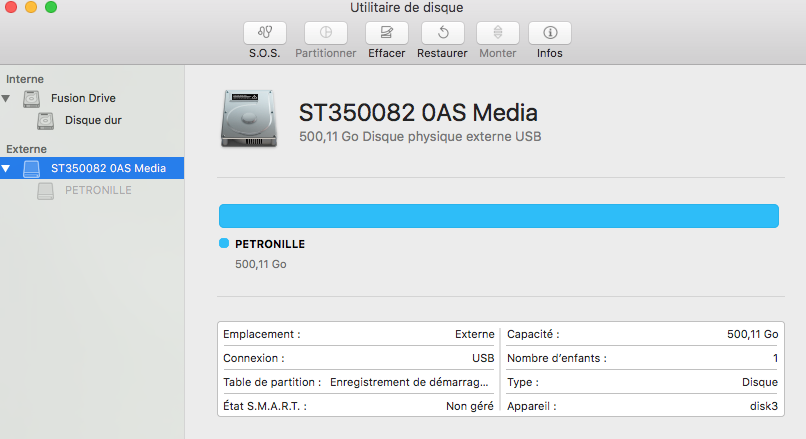Viewport: 806px width, 439px height.
Task: Click the Partitionner pie chart icon
Action: coord(326,32)
